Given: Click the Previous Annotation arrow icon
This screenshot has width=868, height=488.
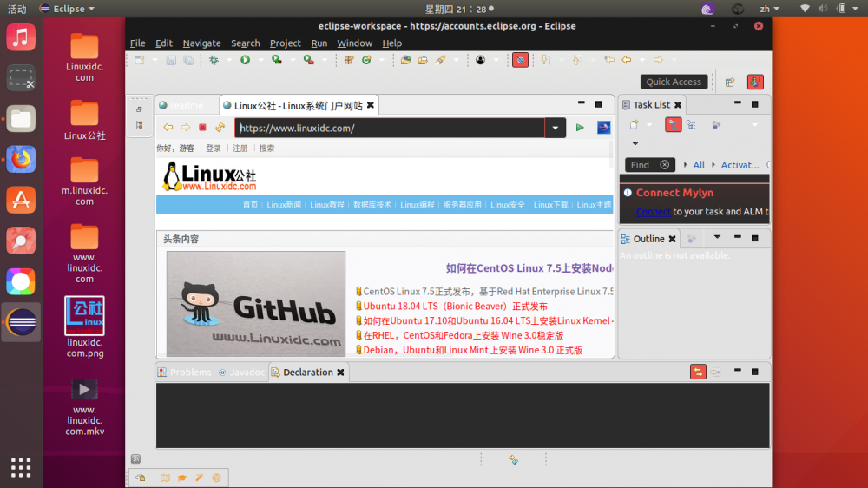Looking at the screenshot, I should (x=577, y=60).
